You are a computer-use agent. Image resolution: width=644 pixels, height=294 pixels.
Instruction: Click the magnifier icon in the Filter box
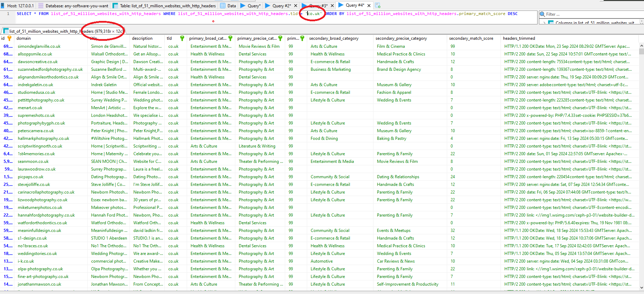[542, 14]
